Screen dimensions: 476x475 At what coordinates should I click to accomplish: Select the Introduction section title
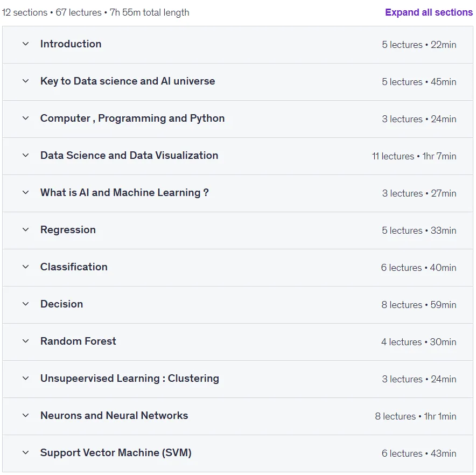click(71, 44)
